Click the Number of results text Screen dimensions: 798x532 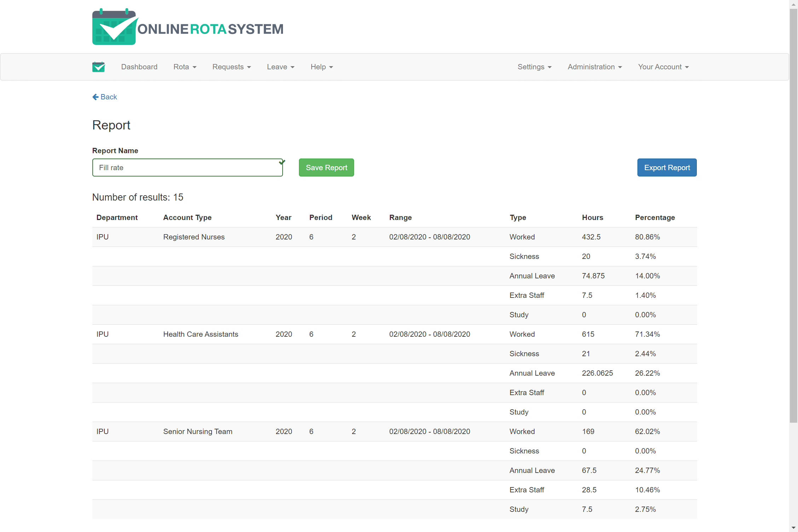click(138, 197)
